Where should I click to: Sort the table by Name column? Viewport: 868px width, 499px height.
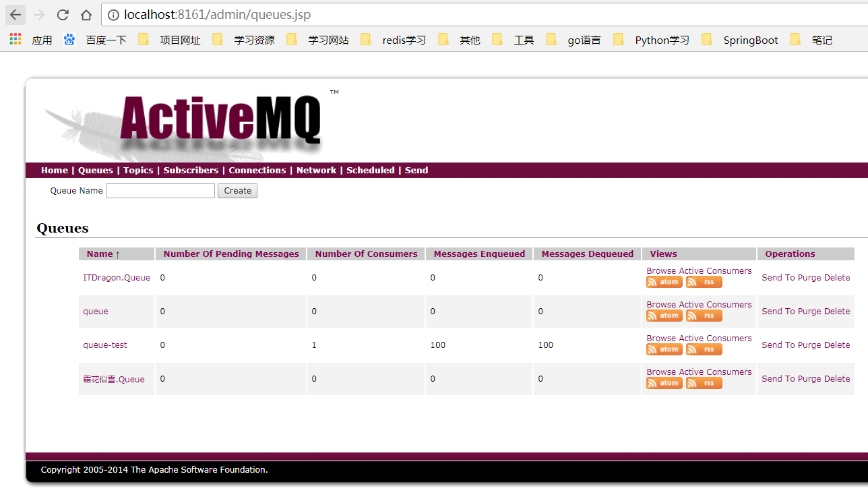coord(103,254)
